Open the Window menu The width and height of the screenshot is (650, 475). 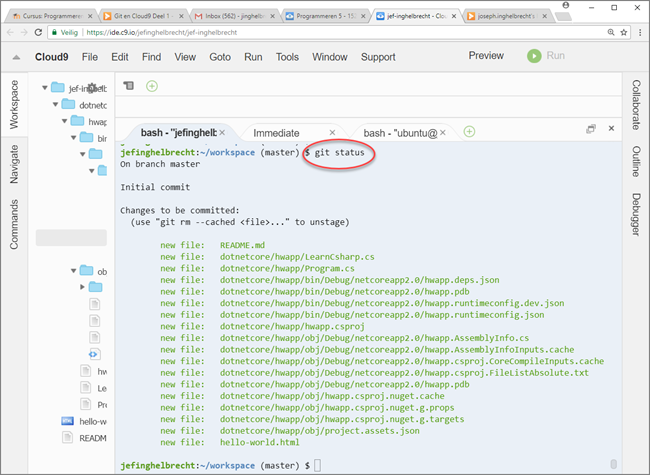330,57
